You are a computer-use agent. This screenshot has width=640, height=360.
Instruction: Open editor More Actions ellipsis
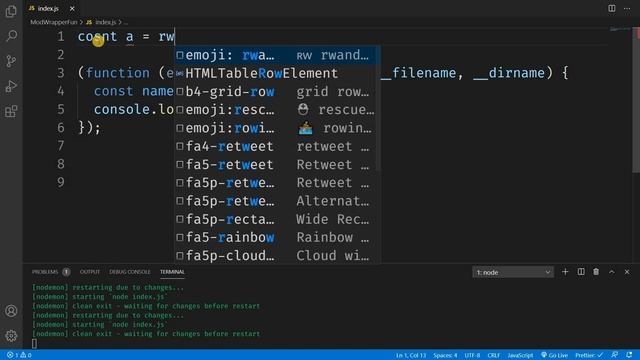627,8
